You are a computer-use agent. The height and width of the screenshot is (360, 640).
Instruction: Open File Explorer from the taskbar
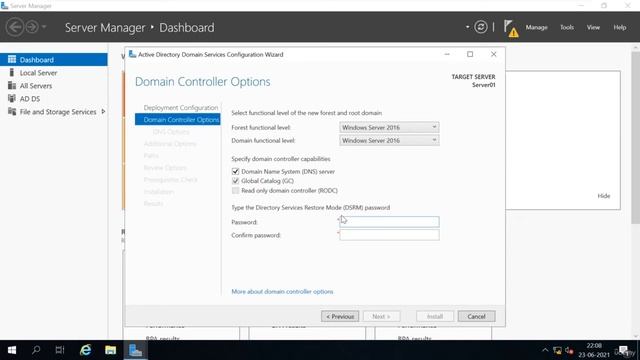pyautogui.click(x=110, y=350)
